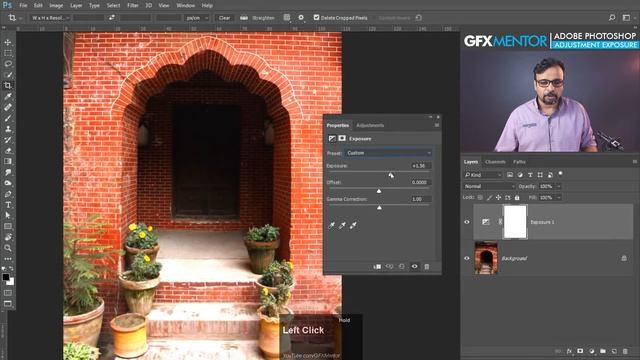Open the Preset dropdown showing Custom
The height and width of the screenshot is (360, 640).
pos(388,153)
